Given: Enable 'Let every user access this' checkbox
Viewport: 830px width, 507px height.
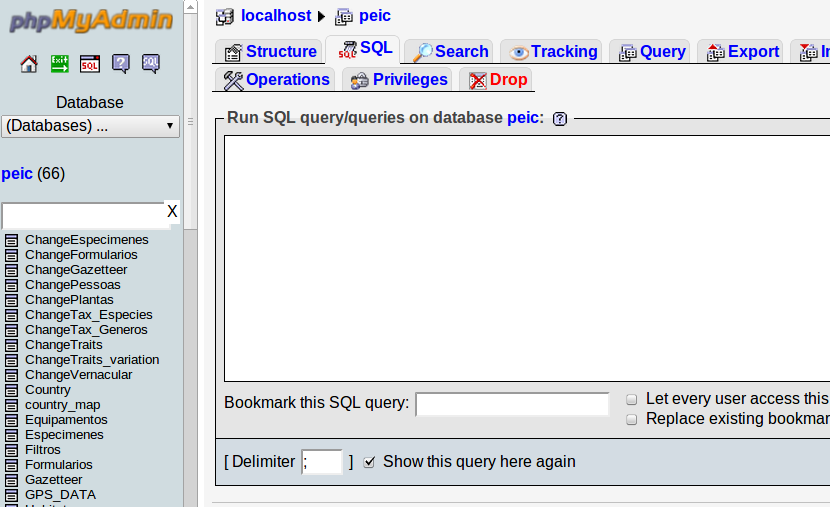Looking at the screenshot, I should click(631, 399).
